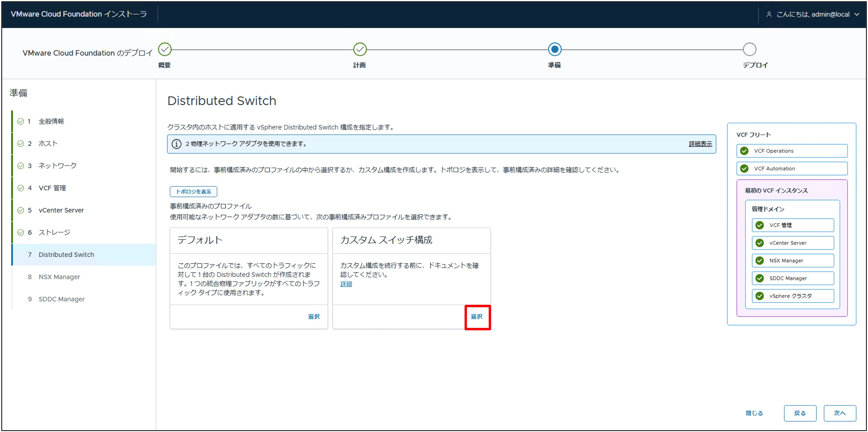Click the NSX Manager label in 管理ドメイン
The height and width of the screenshot is (432, 868).
[x=786, y=260]
